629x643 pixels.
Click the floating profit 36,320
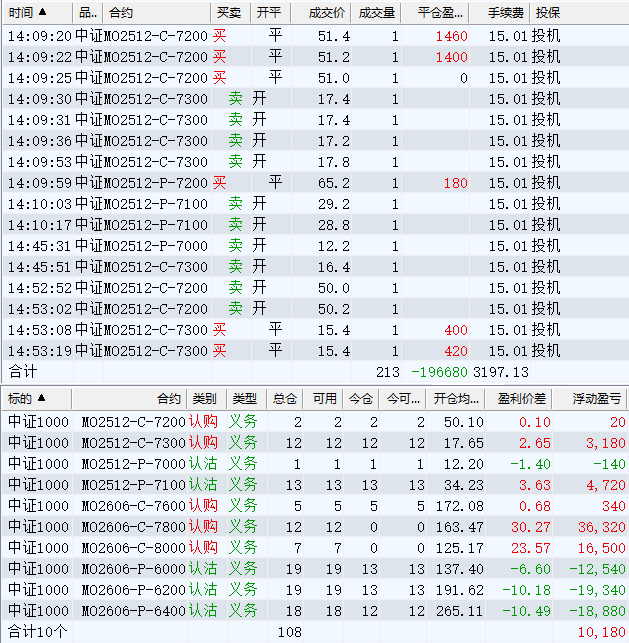point(602,527)
